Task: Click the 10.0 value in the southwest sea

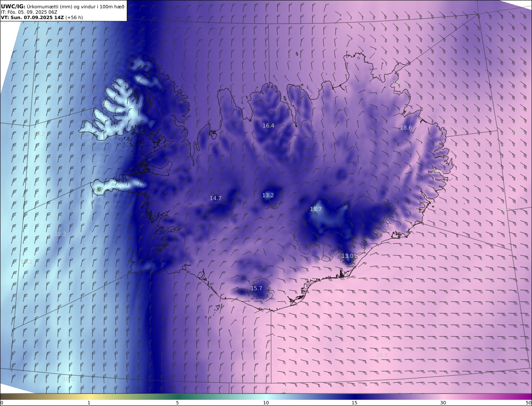Action: click(x=69, y=379)
